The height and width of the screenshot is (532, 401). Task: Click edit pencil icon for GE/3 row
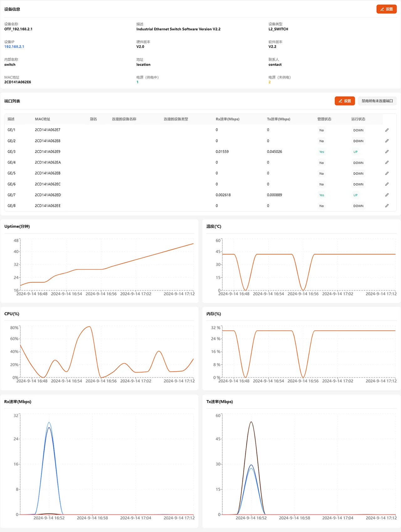pos(387,151)
